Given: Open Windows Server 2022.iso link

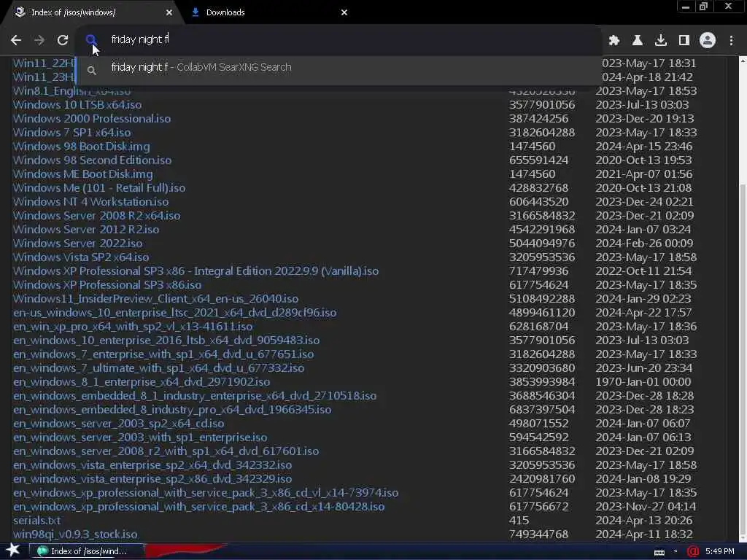Looking at the screenshot, I should (77, 243).
